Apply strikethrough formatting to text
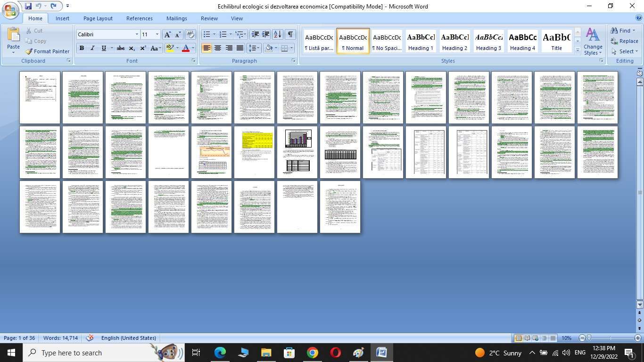Viewport: 644px width, 362px height. pyautogui.click(x=121, y=48)
